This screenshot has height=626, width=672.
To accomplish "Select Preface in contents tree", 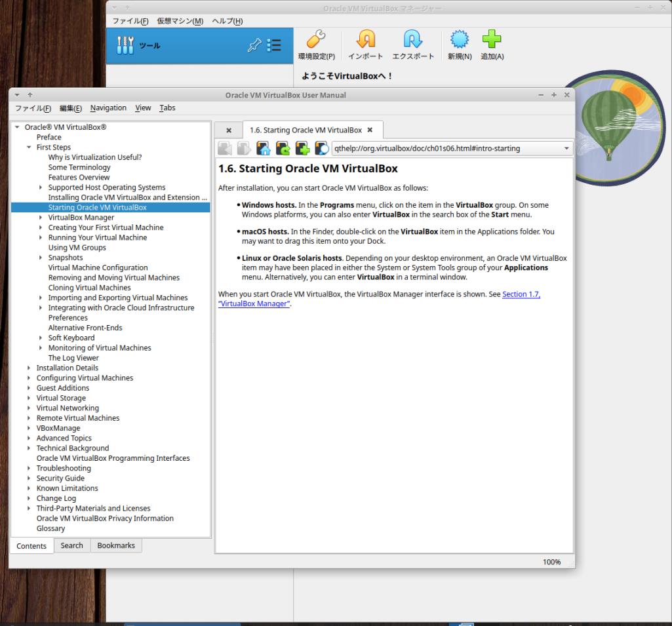I will pyautogui.click(x=49, y=137).
